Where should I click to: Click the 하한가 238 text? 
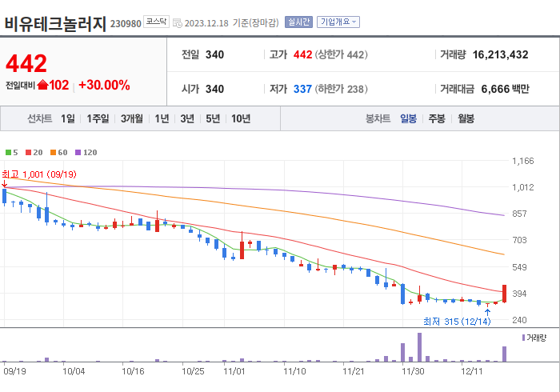tap(341, 89)
